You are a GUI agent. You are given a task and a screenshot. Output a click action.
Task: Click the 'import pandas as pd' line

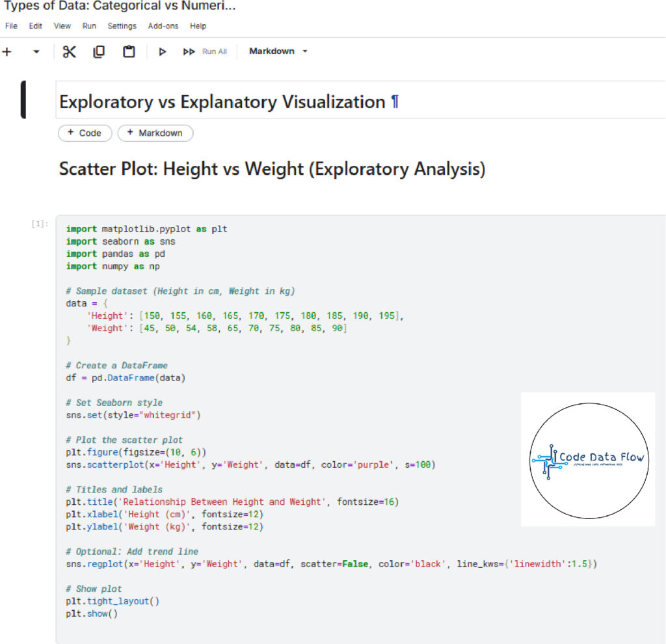(116, 254)
